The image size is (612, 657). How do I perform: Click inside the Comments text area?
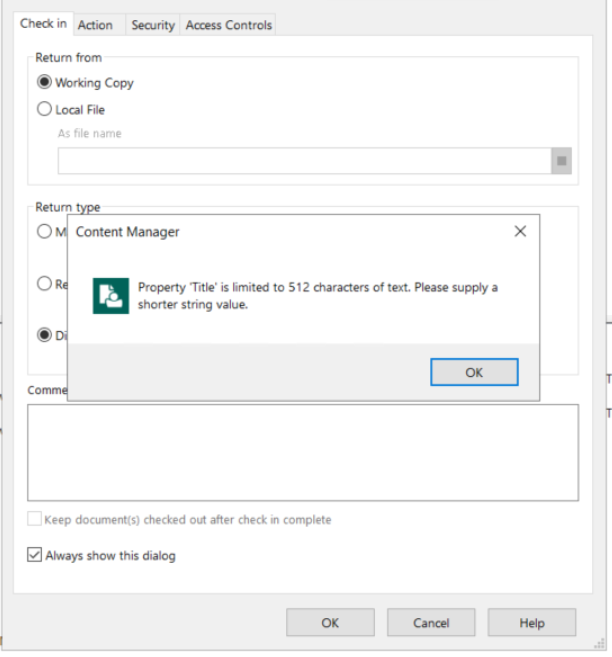coord(303,453)
